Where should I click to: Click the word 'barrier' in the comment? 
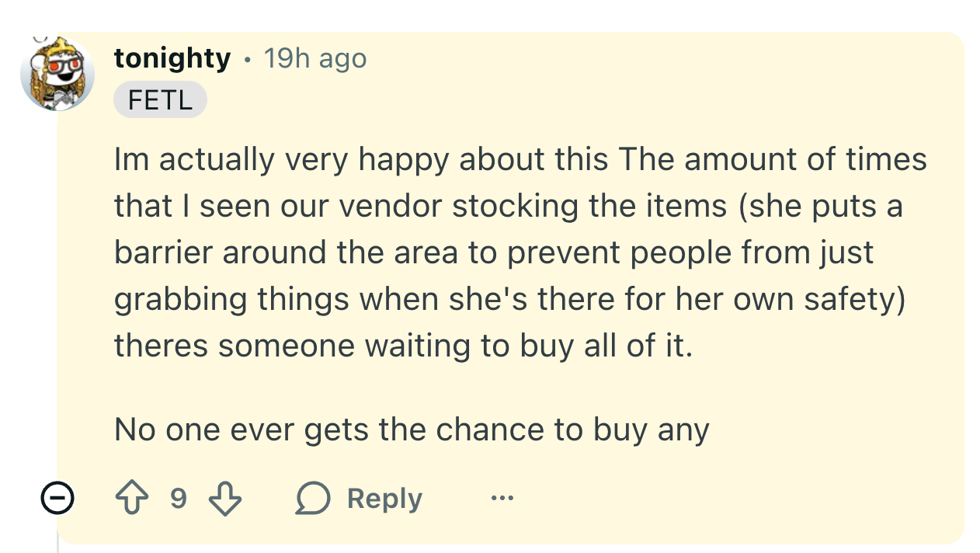163,253
